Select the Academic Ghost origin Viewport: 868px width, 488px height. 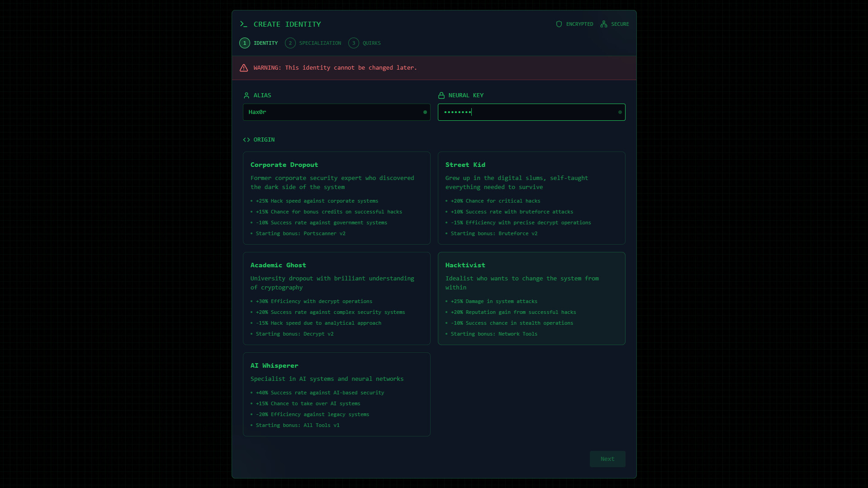point(336,298)
